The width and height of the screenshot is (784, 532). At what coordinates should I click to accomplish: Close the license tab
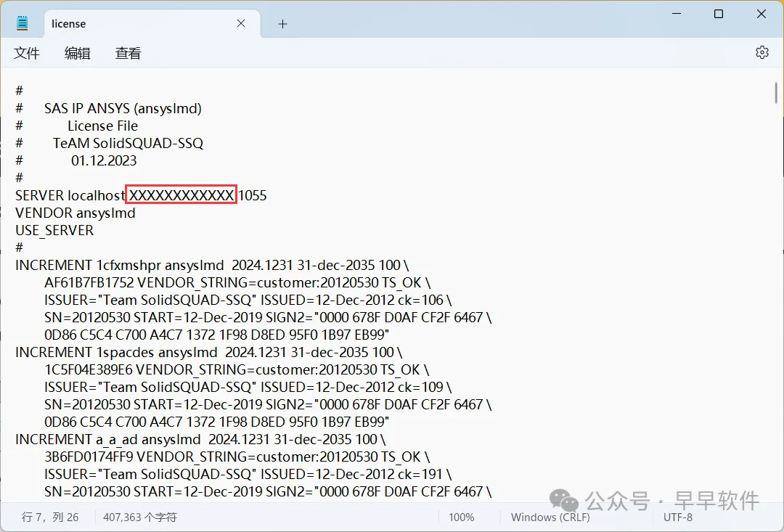[x=241, y=23]
